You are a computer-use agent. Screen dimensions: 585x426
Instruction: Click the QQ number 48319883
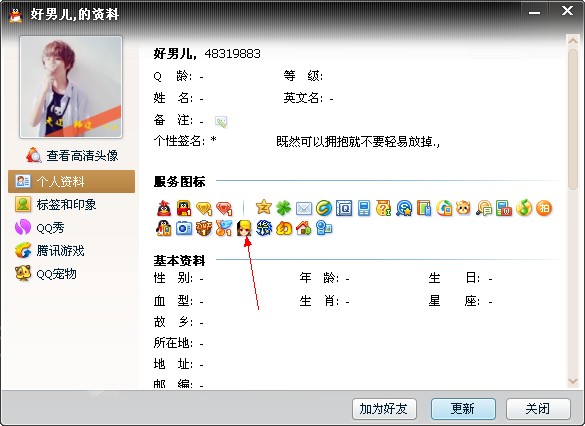(232, 54)
